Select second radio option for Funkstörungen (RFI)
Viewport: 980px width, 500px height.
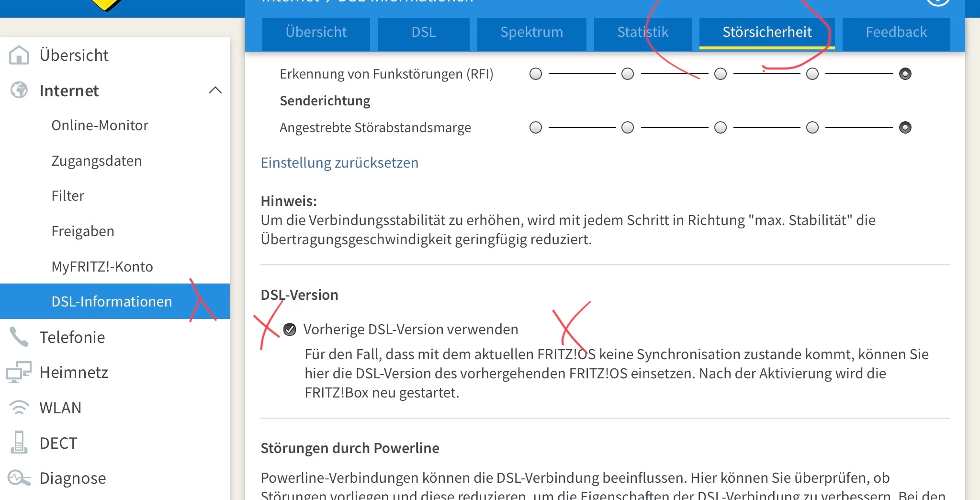click(x=628, y=74)
